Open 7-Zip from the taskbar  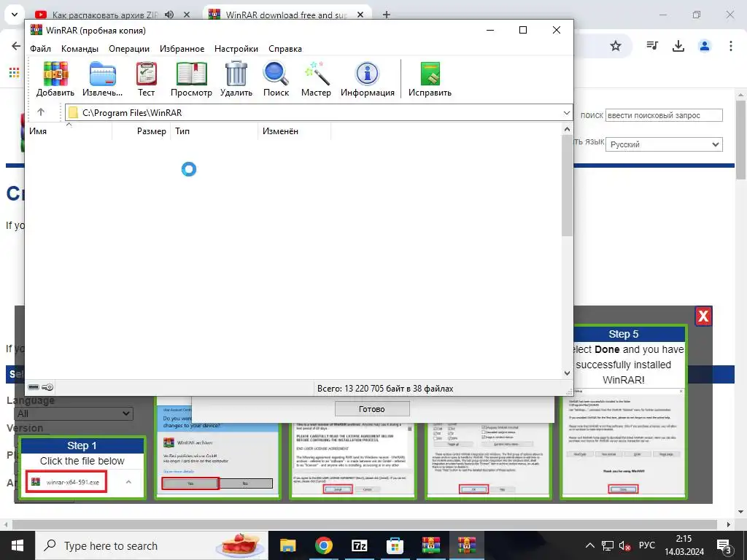pyautogui.click(x=359, y=545)
